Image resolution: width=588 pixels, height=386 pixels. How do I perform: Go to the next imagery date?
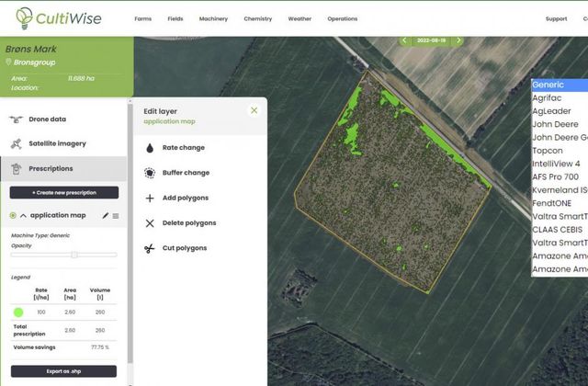tap(458, 40)
